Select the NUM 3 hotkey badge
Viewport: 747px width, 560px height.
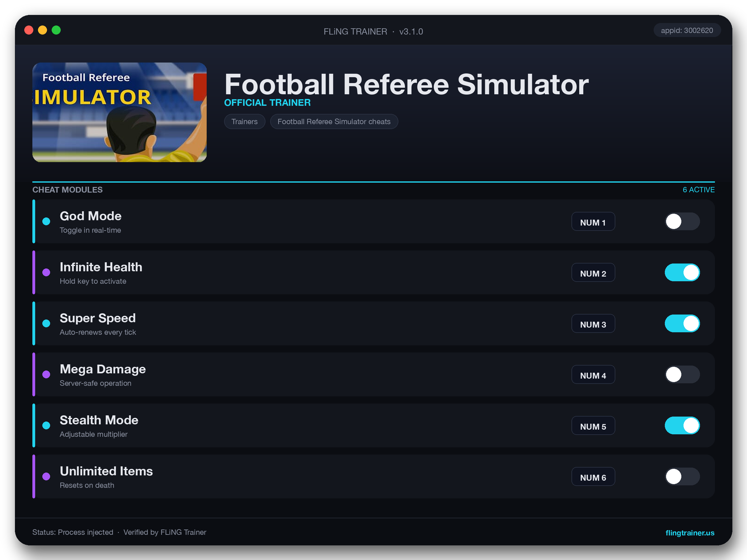coord(593,324)
